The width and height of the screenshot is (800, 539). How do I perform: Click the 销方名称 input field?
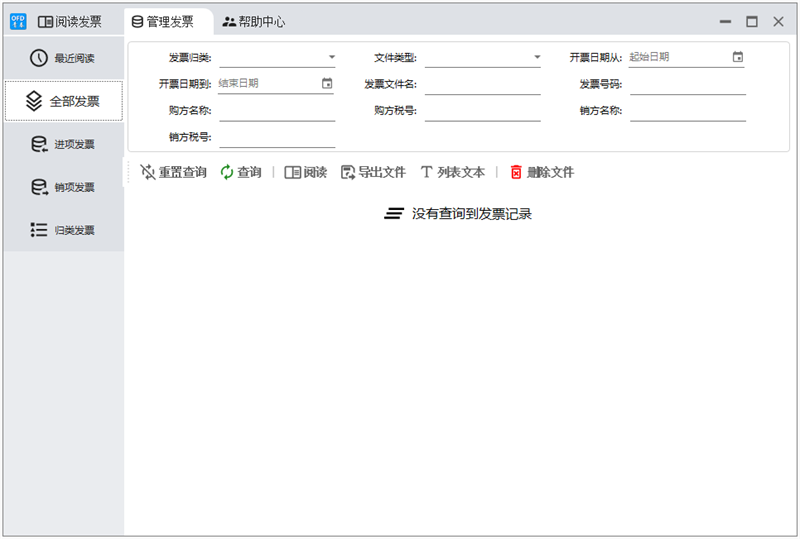click(688, 111)
